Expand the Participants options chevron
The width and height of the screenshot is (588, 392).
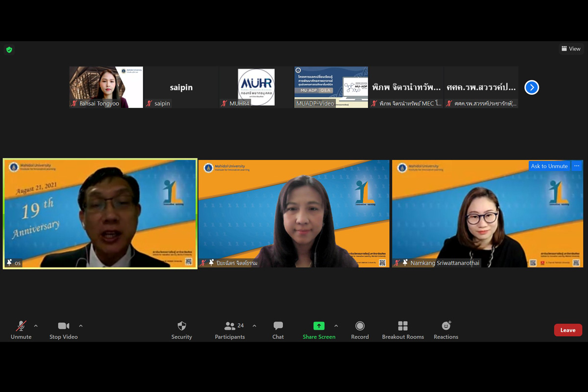click(x=254, y=326)
